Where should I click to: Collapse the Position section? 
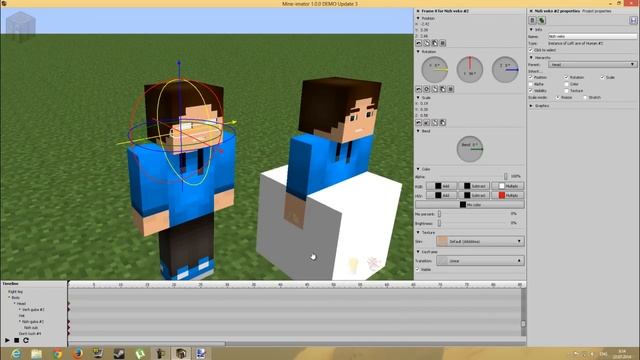[418, 18]
